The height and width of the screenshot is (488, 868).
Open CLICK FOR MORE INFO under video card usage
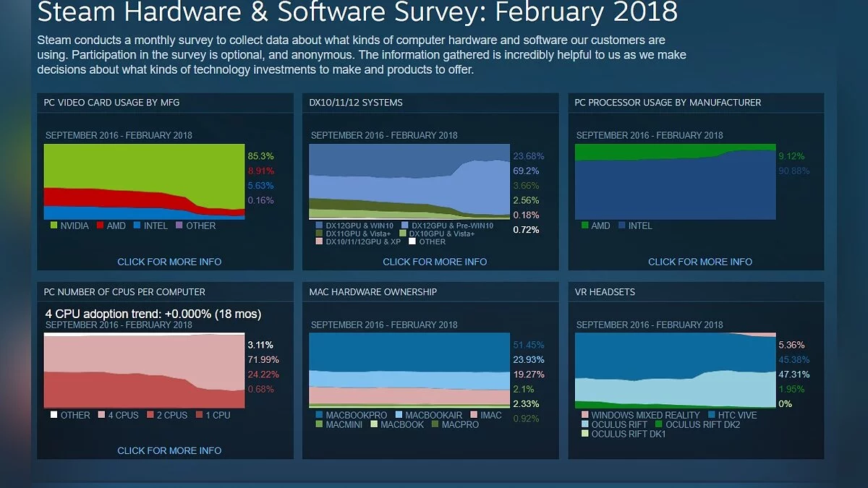click(x=169, y=262)
